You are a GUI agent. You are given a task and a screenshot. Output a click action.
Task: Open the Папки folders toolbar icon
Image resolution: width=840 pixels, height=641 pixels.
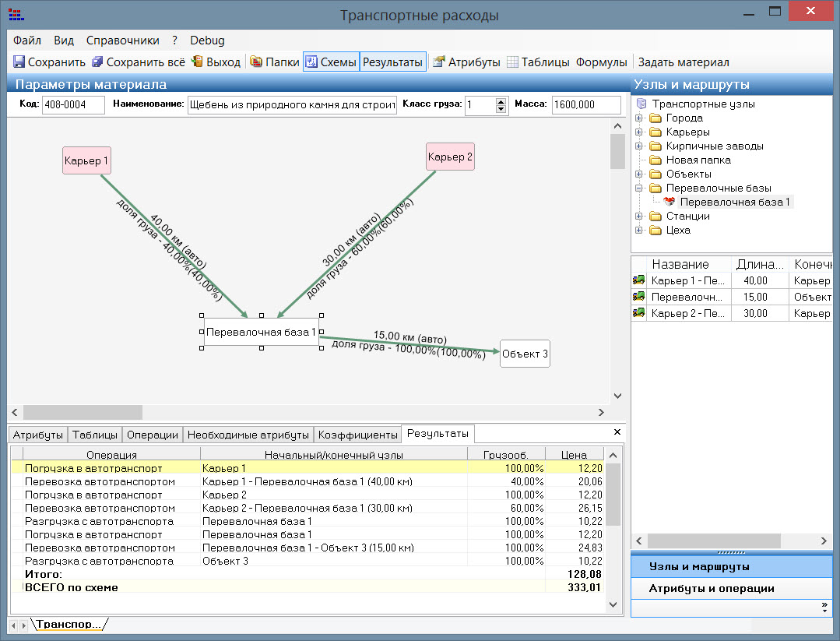[x=256, y=62]
